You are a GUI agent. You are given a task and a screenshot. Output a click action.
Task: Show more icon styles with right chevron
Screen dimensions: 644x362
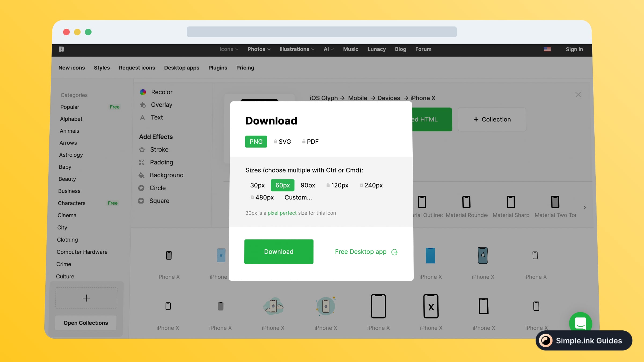coord(585,208)
